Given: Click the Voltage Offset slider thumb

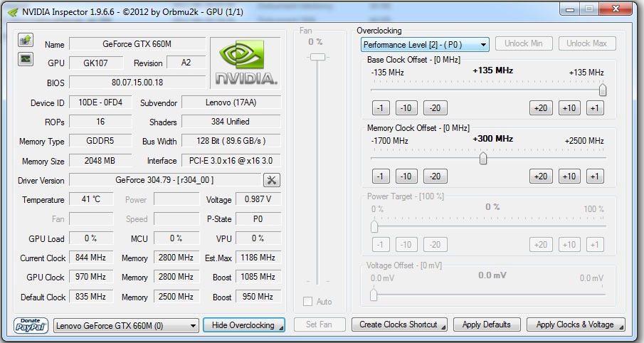Looking at the screenshot, I should (374, 295).
